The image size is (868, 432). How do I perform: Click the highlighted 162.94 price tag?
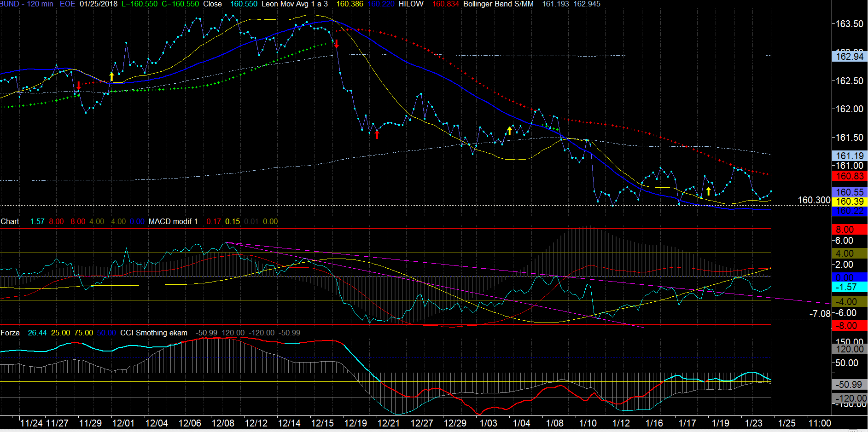(850, 56)
